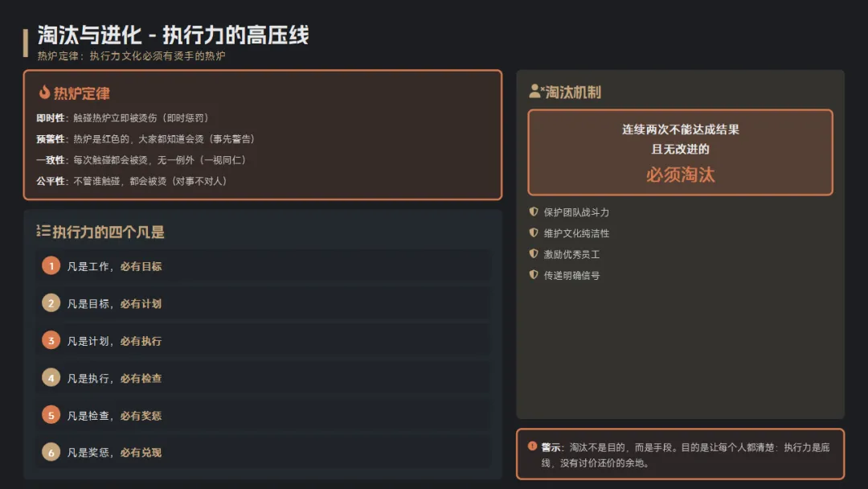Viewport: 868px width, 489px height.
Task: Click the 公平性 line in the hot stove card
Action: [132, 181]
